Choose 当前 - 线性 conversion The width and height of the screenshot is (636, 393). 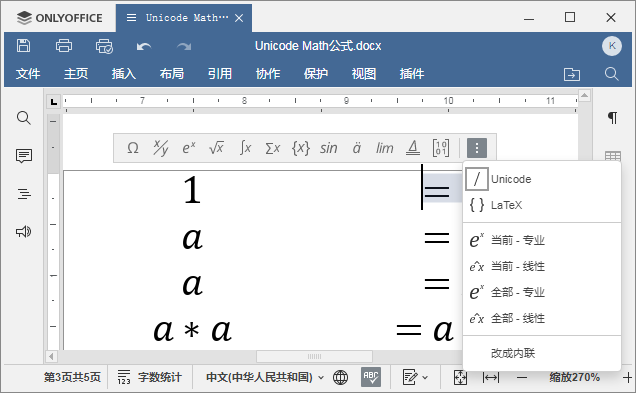(542, 266)
